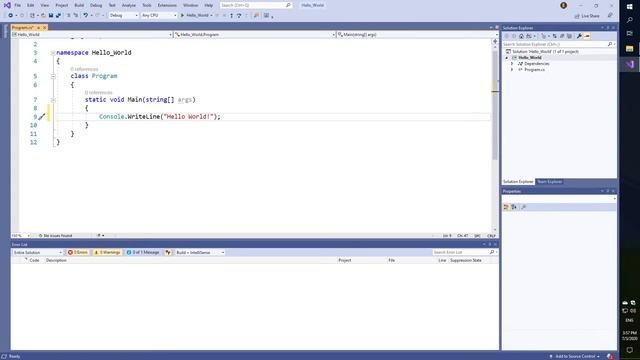Click the search magnifier in title search box
The image size is (640, 360).
click(288, 5)
